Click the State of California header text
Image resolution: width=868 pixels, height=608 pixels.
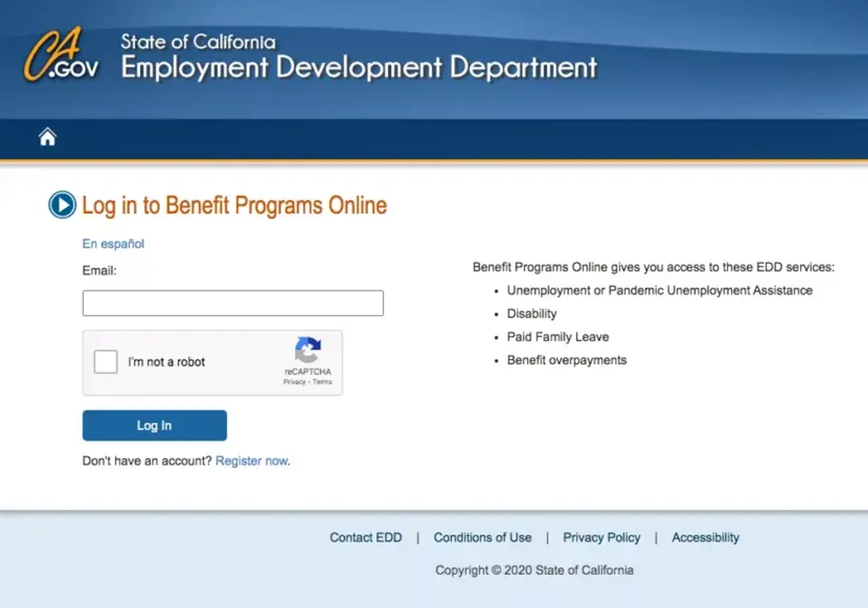[x=198, y=42]
